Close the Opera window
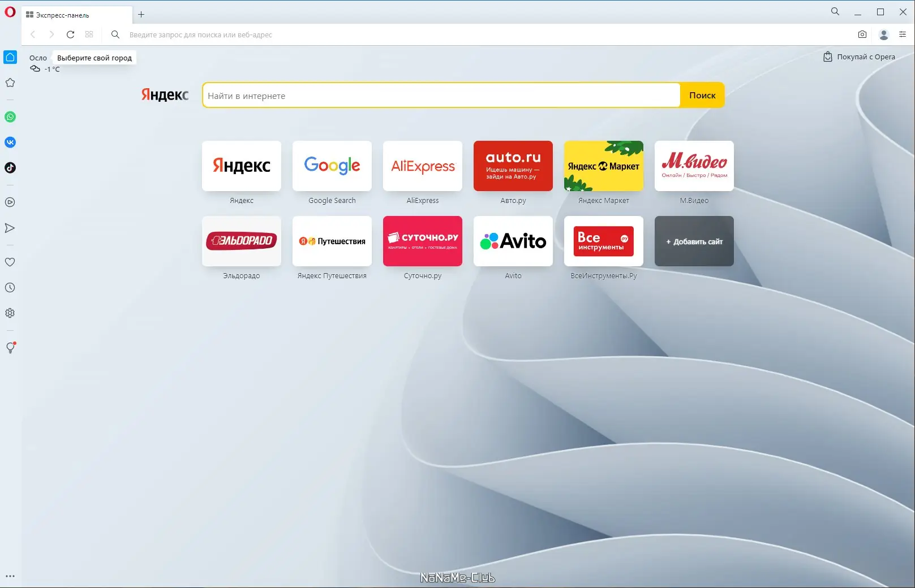The width and height of the screenshot is (915, 588). pyautogui.click(x=903, y=12)
